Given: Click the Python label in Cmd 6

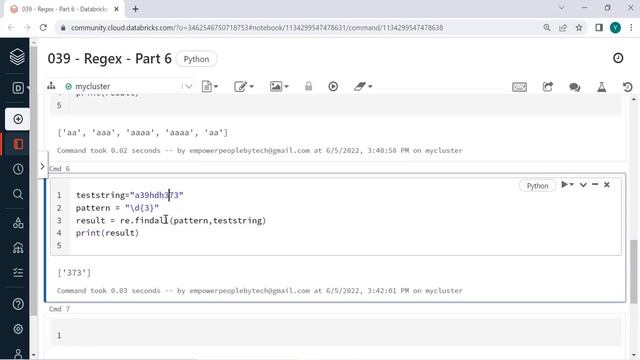Looking at the screenshot, I should [x=537, y=186].
